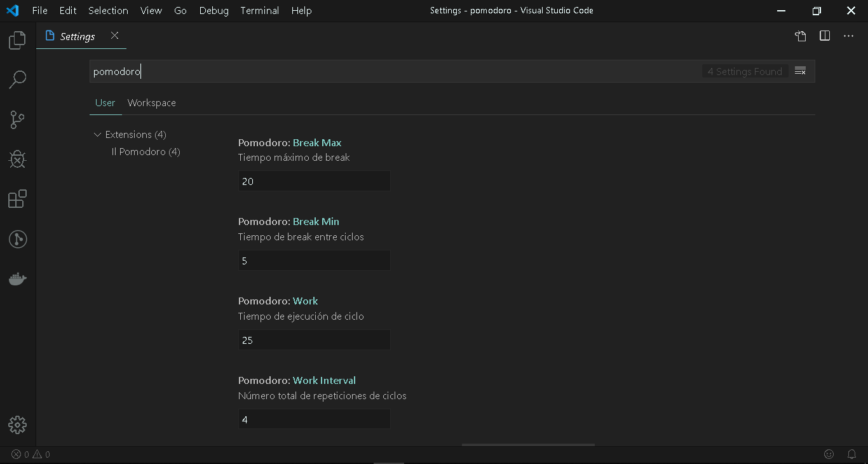Open the feedback smiley in status bar
This screenshot has height=464, width=868.
pos(829,454)
